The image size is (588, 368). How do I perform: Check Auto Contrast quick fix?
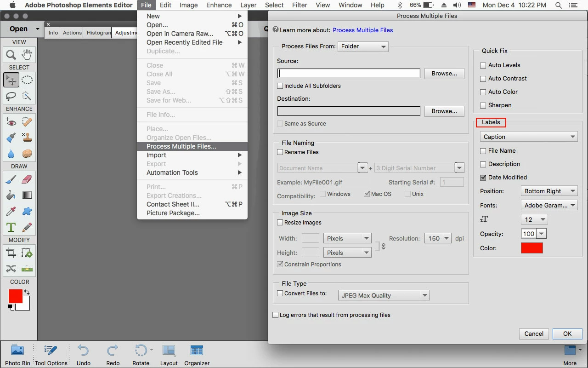pos(483,79)
